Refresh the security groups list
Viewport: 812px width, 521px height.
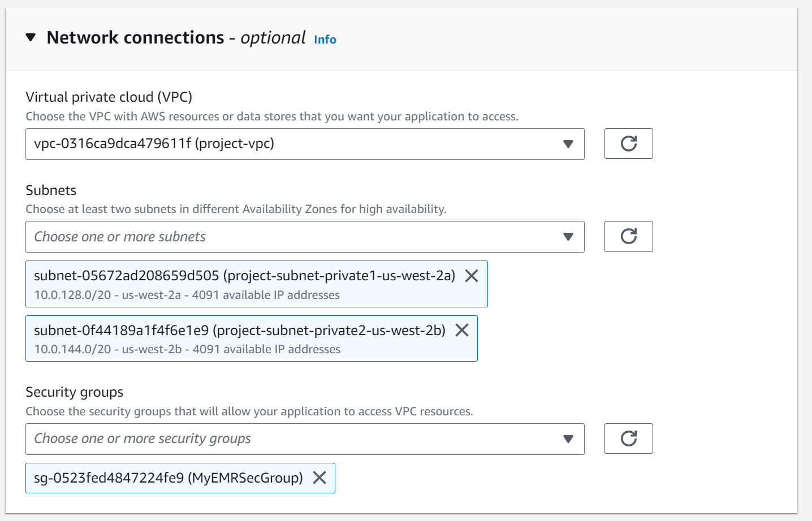click(628, 438)
